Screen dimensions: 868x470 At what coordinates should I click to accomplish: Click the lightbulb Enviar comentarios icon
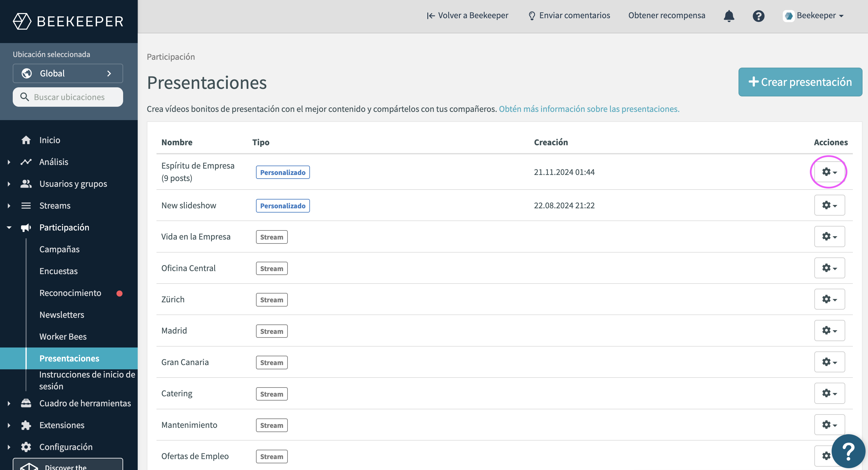tap(532, 15)
